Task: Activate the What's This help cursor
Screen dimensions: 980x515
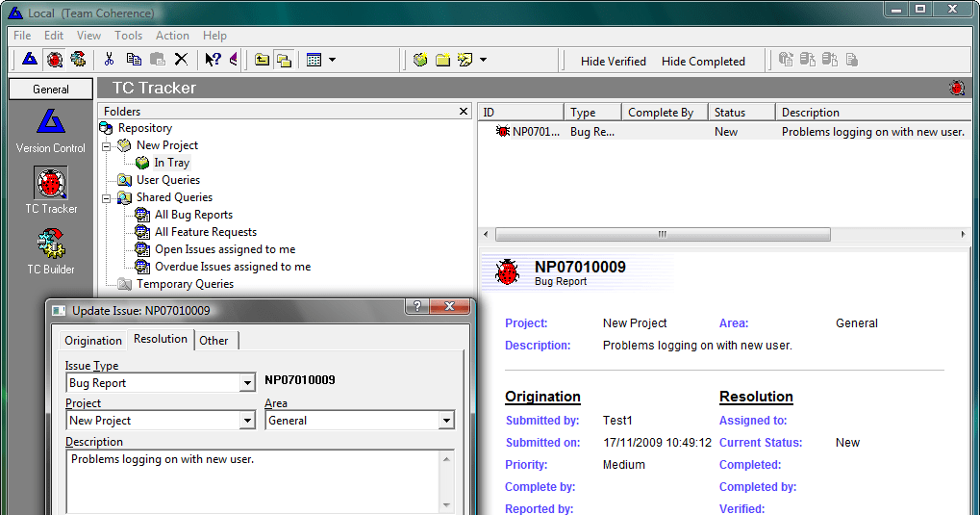Action: [213, 60]
